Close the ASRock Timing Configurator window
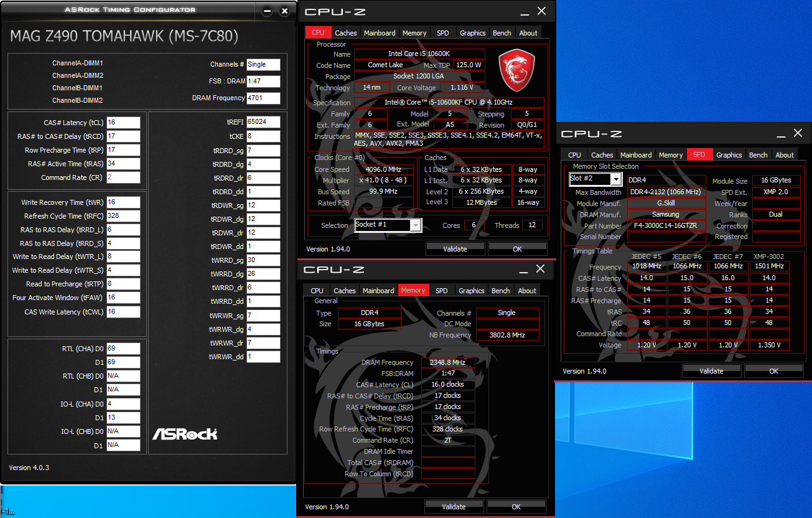 point(284,11)
